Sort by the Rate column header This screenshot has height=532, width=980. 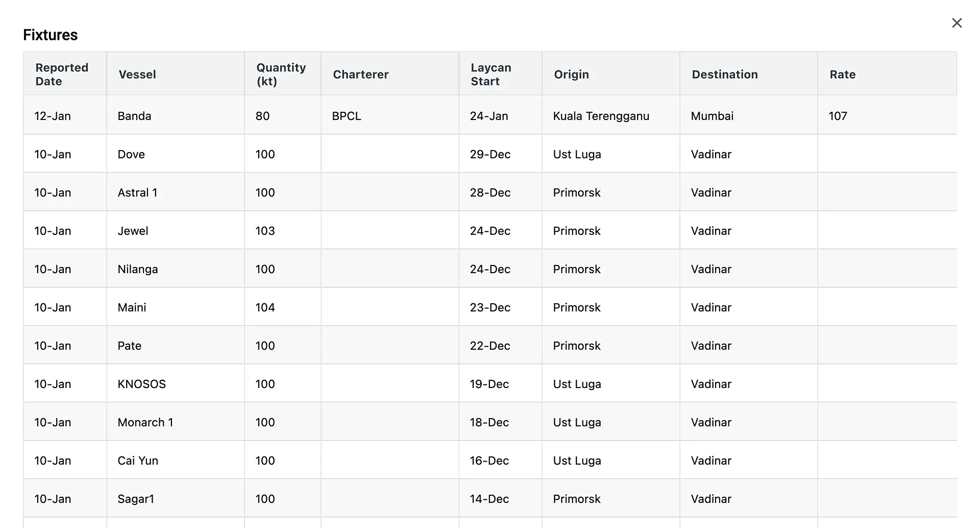842,74
